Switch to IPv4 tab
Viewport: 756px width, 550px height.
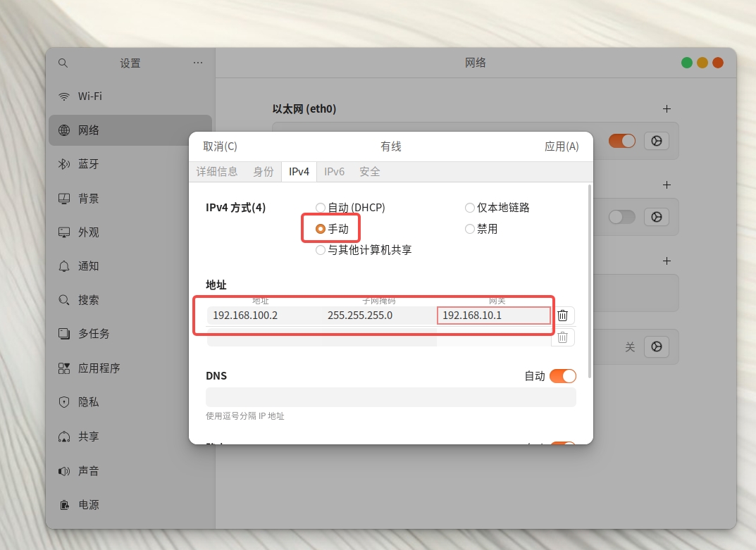pos(299,172)
